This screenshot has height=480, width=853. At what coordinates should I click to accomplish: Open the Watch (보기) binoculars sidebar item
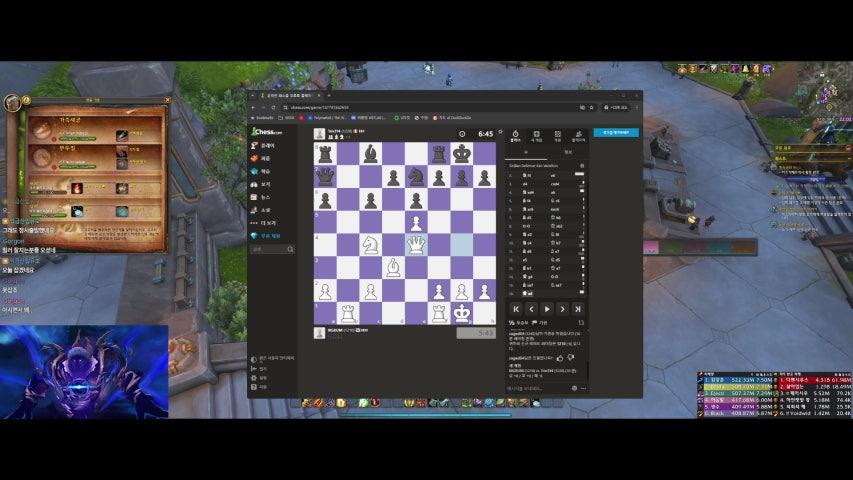(261, 184)
